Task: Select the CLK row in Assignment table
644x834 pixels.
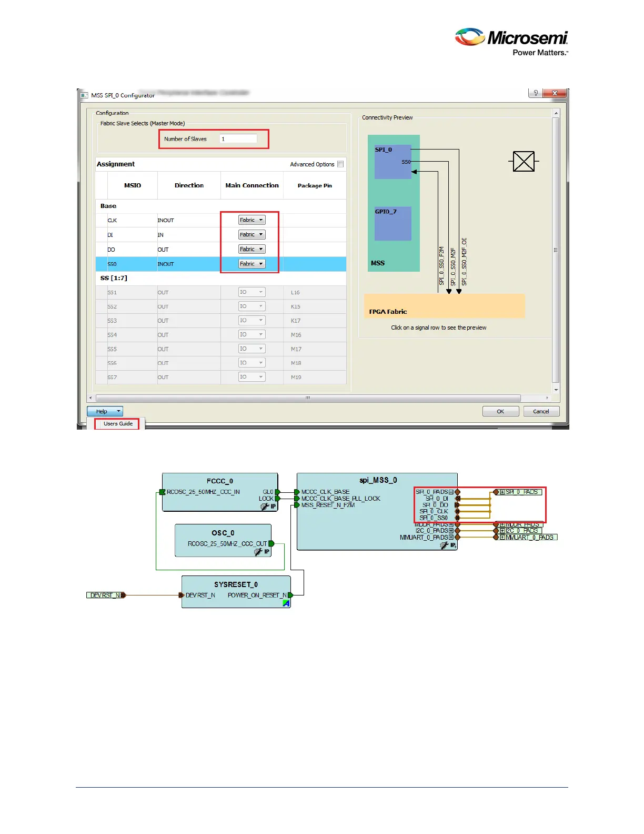Action: click(x=221, y=220)
